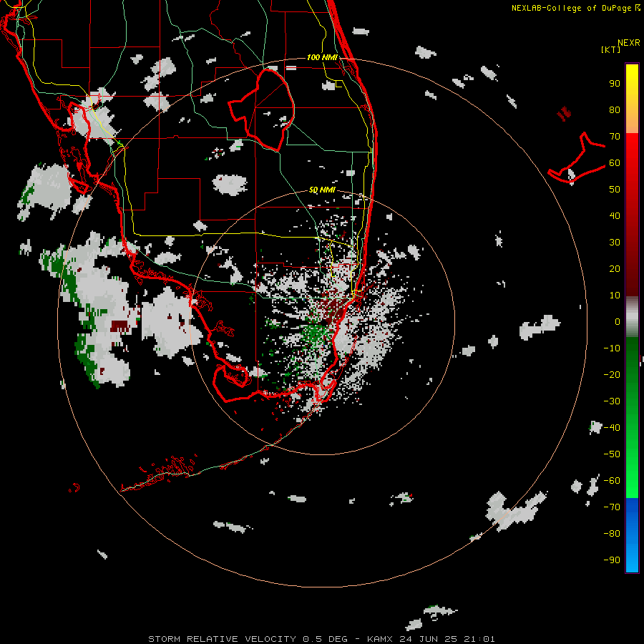The width and height of the screenshot is (644, 644).
Task: Click the 50 value on the velocity scale
Action: pyautogui.click(x=615, y=190)
